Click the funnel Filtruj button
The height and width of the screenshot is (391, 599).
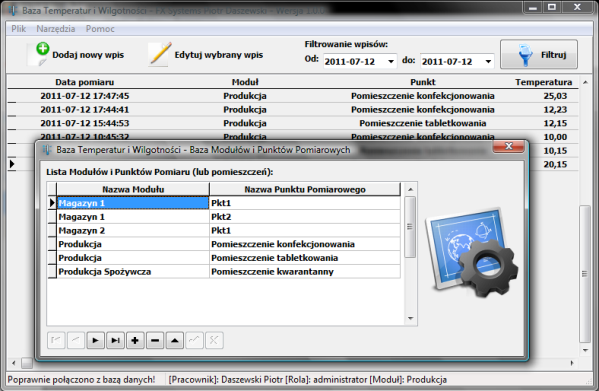pyautogui.click(x=539, y=55)
